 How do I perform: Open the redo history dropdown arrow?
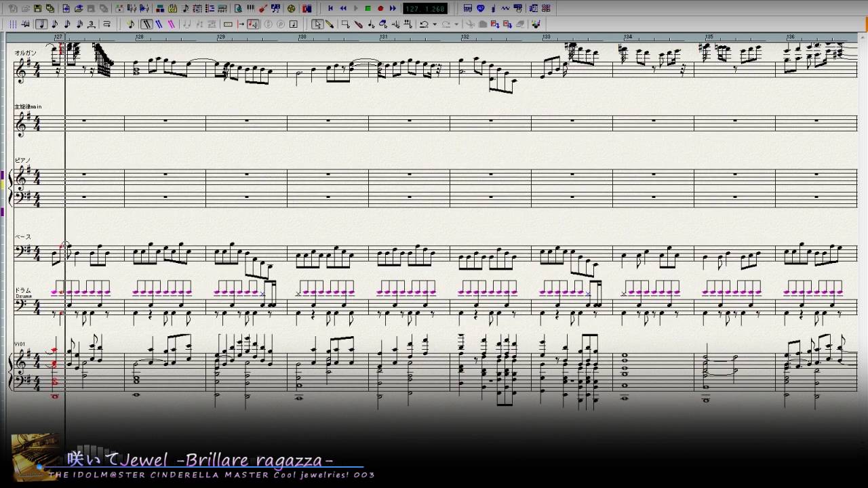pyautogui.click(x=457, y=24)
